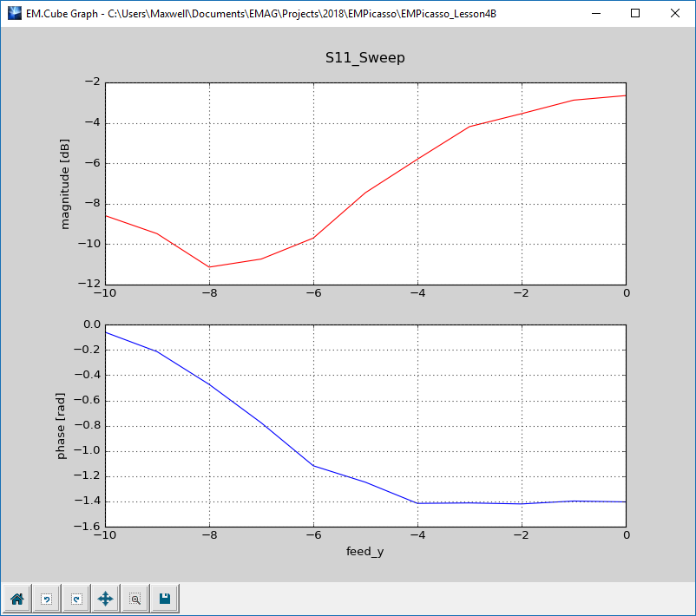Reset the graph view with Home icon
The height and width of the screenshot is (616, 696).
(x=16, y=599)
